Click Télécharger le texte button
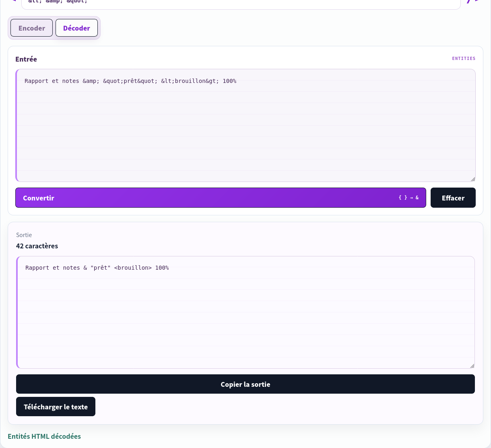The image size is (491, 448). (x=56, y=407)
